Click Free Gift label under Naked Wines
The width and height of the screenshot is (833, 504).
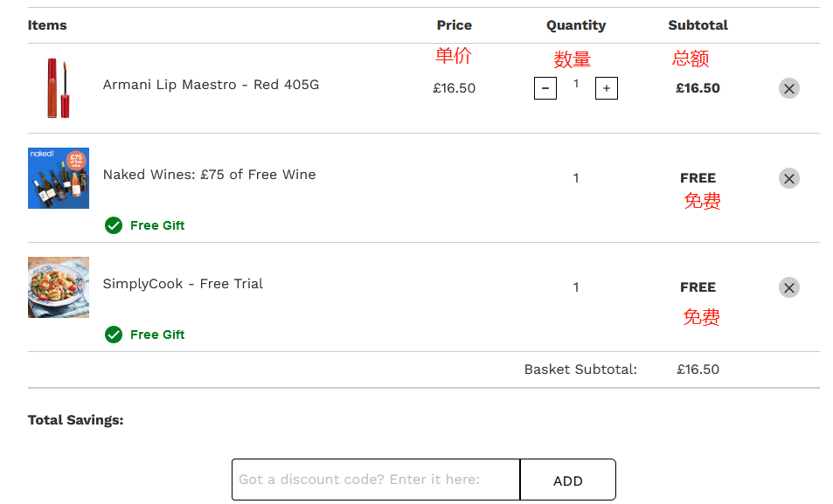[157, 225]
